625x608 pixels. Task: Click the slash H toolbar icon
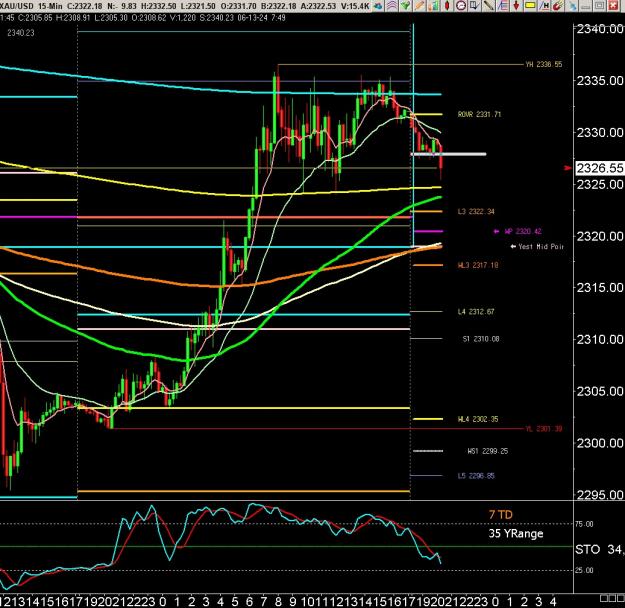coord(544,6)
